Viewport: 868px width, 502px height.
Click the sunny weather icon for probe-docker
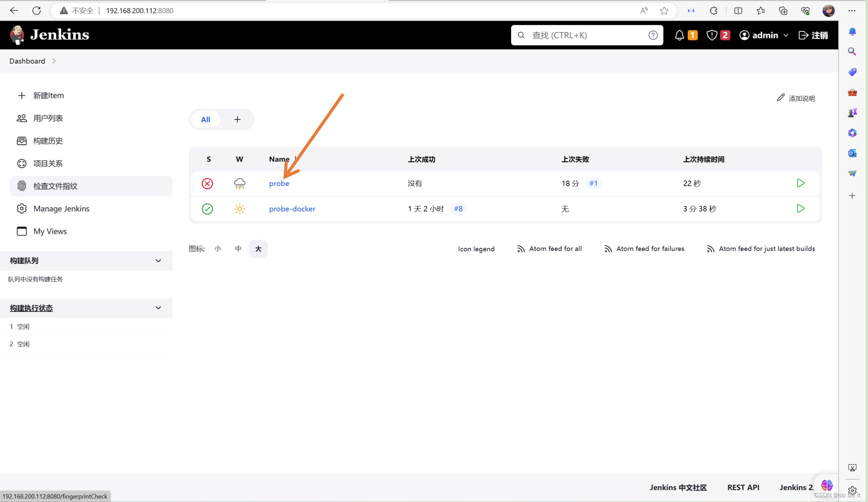click(240, 209)
